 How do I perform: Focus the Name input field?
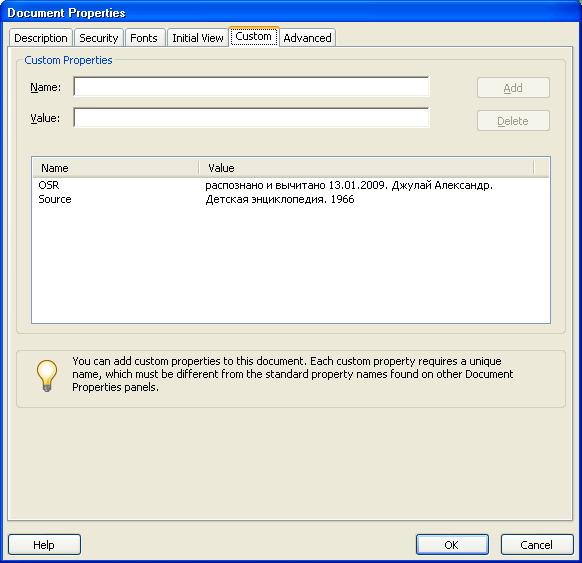click(251, 86)
